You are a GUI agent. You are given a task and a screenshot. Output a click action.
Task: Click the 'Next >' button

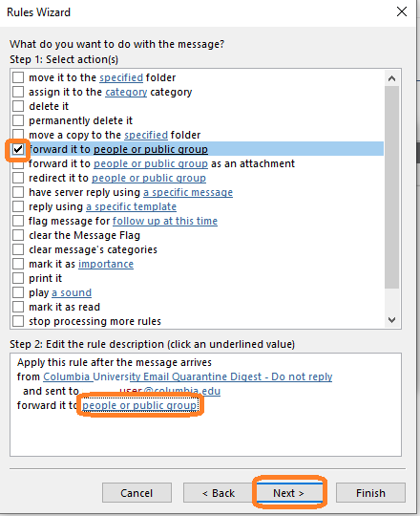289,493
